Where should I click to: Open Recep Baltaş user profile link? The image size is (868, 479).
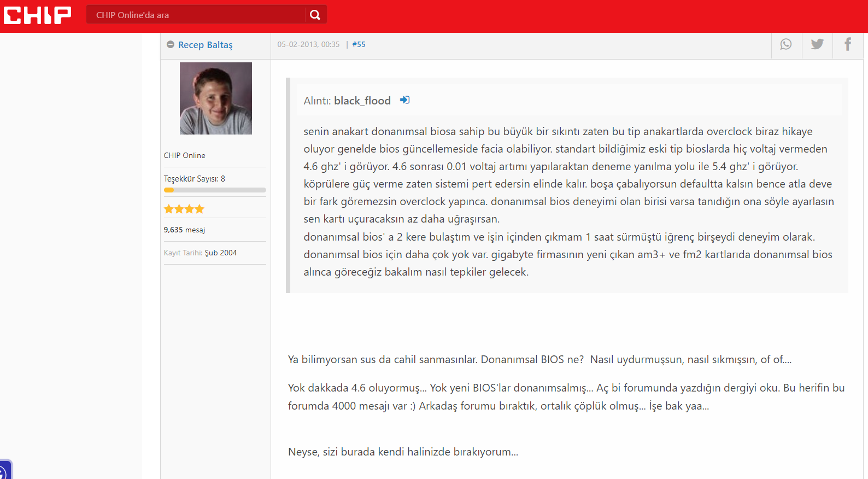[206, 45]
